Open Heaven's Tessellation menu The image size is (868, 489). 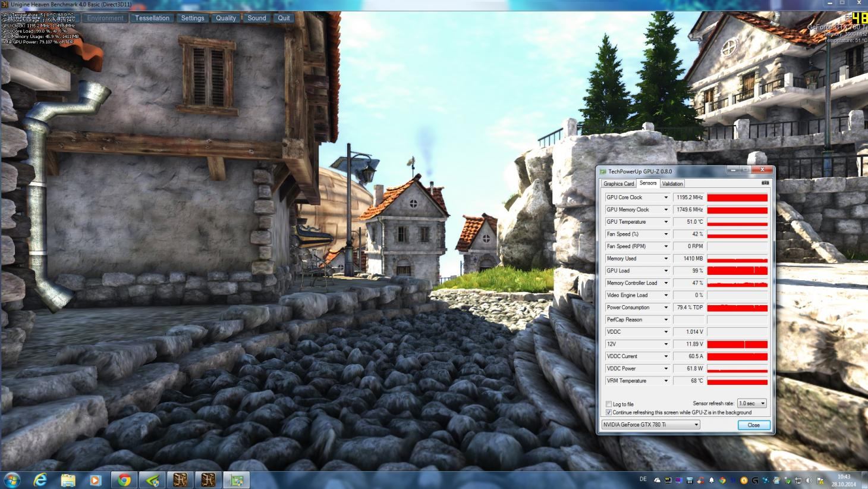(x=152, y=18)
